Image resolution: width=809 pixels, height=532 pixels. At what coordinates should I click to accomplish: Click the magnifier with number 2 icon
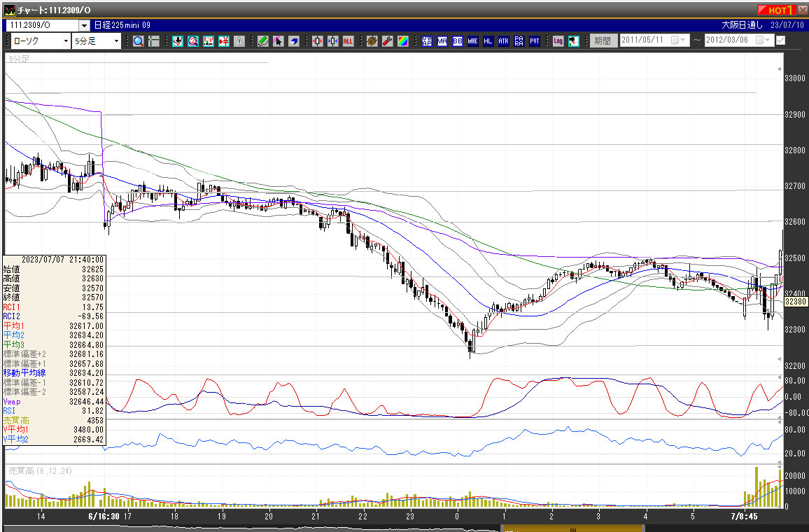coord(193,41)
